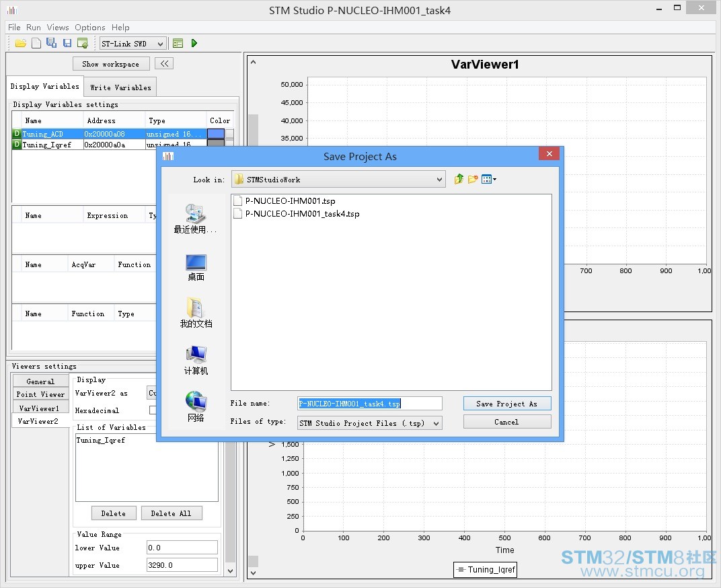Click the address cell 0x20000a0a
721x588 pixels.
pyautogui.click(x=114, y=145)
